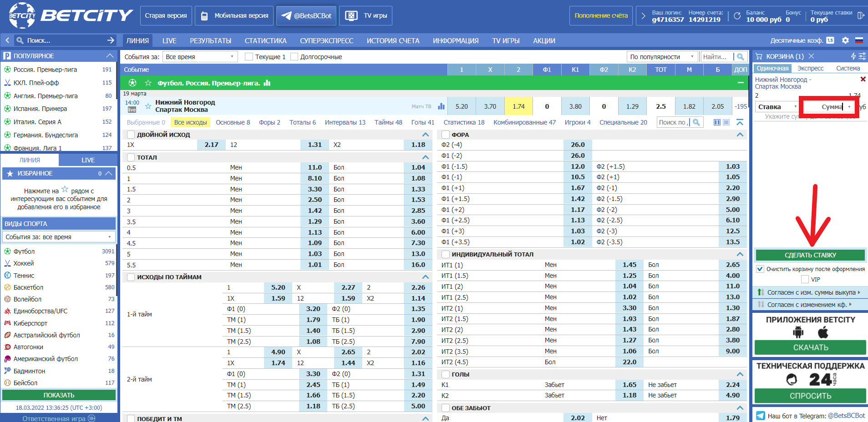Open the settings gear icon
Viewport: 868px width, 422px height.
tap(845, 40)
